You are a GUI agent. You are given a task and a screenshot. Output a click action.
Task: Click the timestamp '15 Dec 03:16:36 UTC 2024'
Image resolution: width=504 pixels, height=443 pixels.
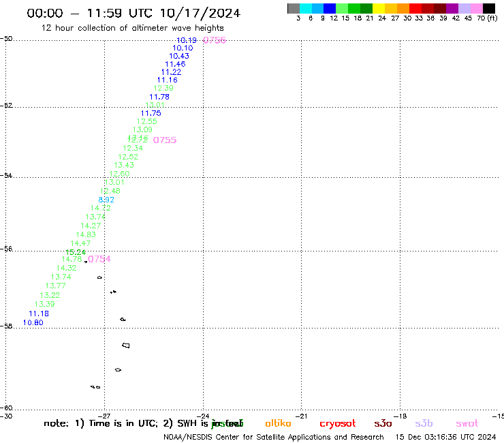(x=445, y=437)
